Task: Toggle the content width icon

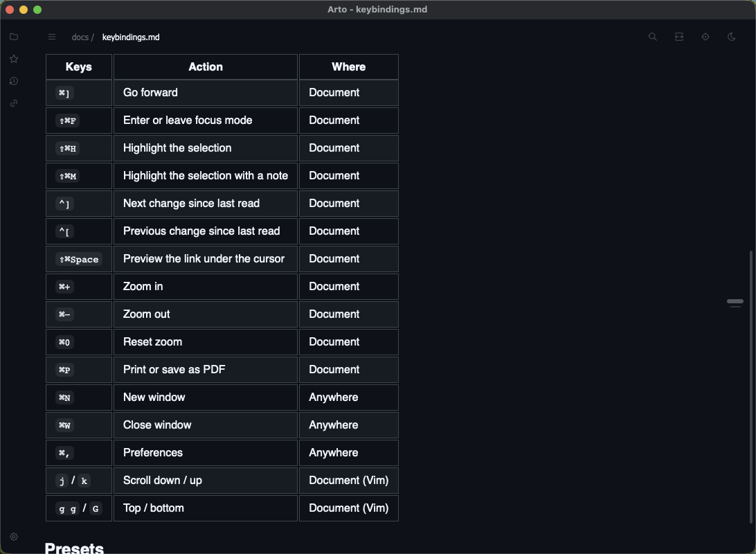Action: point(679,37)
